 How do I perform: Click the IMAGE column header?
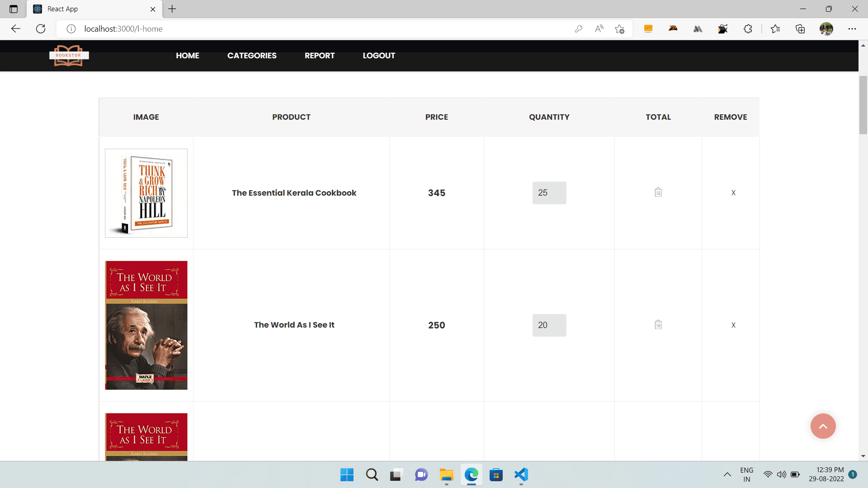(x=146, y=117)
